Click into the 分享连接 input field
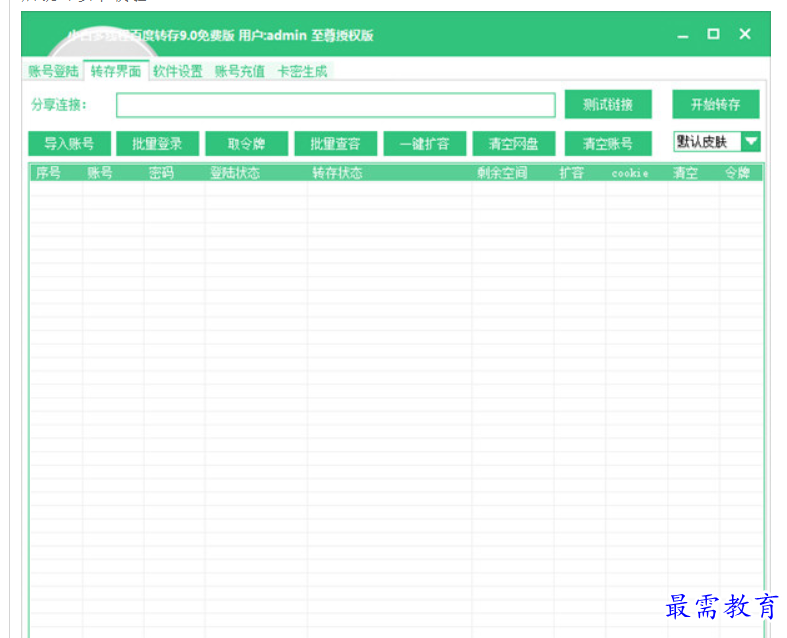 click(x=335, y=105)
